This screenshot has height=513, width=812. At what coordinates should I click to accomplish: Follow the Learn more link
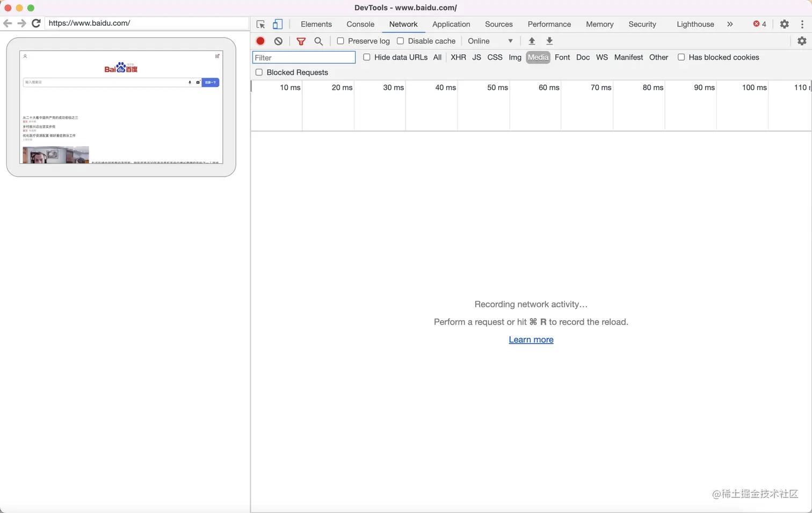[531, 339]
